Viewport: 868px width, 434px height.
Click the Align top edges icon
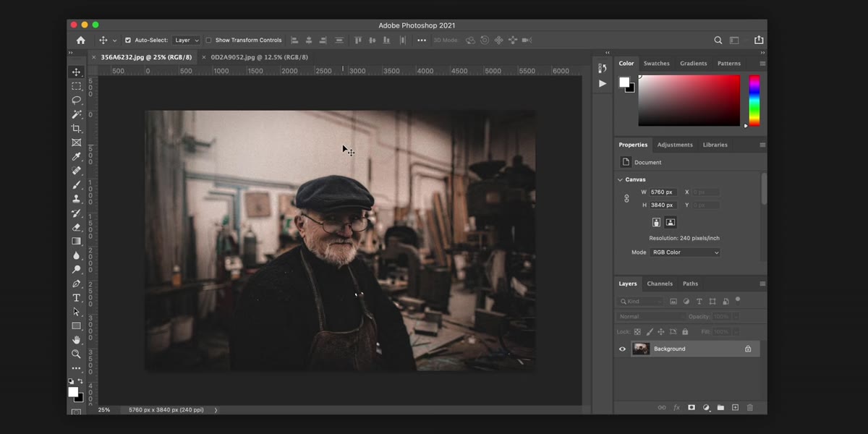(357, 41)
